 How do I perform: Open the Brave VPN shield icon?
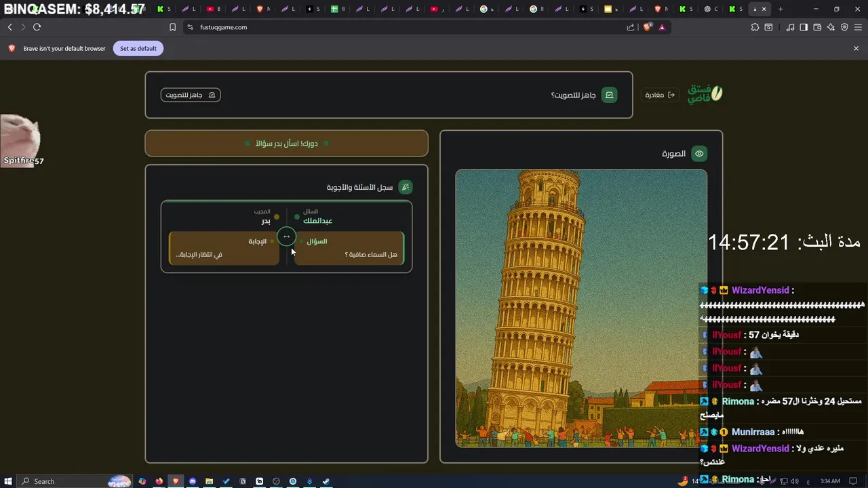click(x=844, y=27)
